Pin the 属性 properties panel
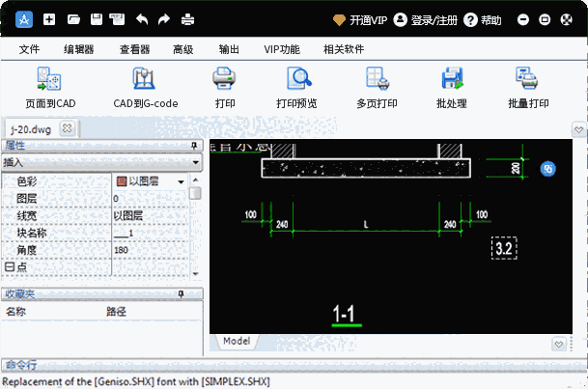Screen dimensions: 588x389 193,146
